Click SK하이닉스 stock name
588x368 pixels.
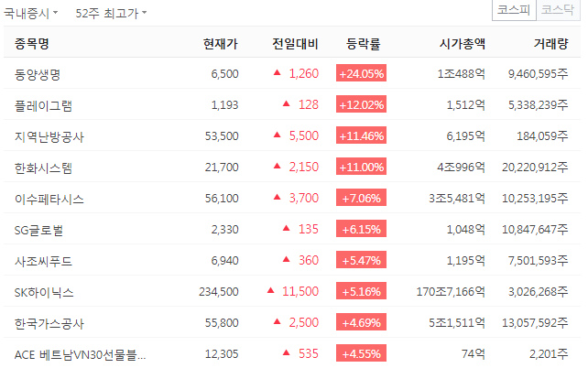click(x=44, y=292)
